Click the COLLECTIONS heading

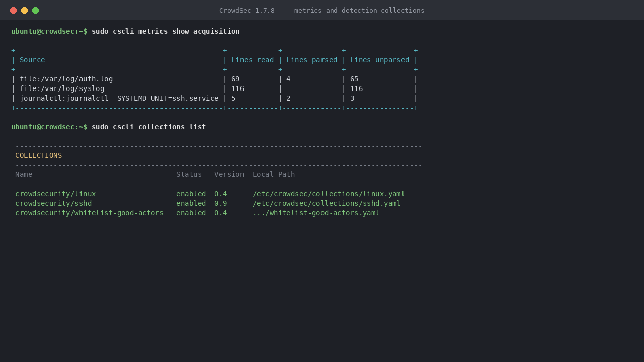tap(39, 155)
